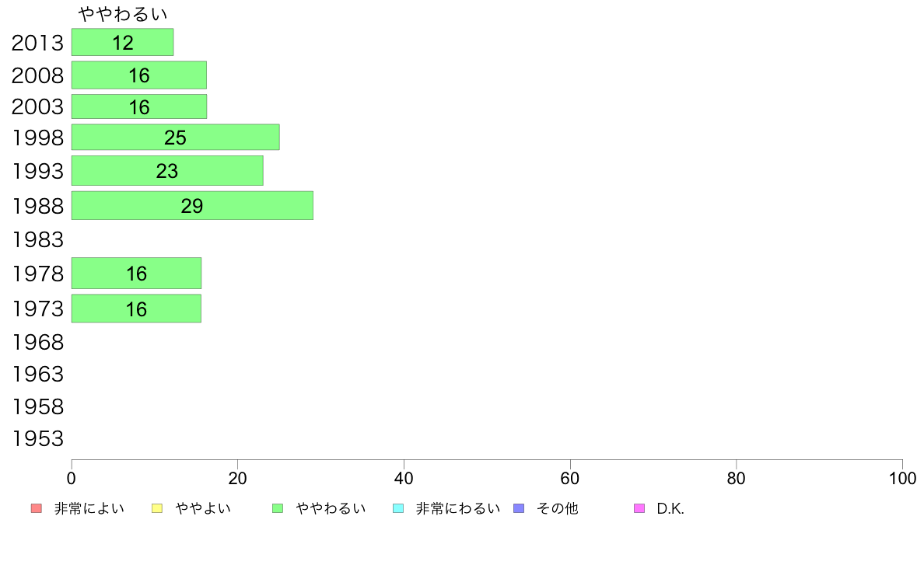Click the ややわるい title above chart

coord(123,13)
